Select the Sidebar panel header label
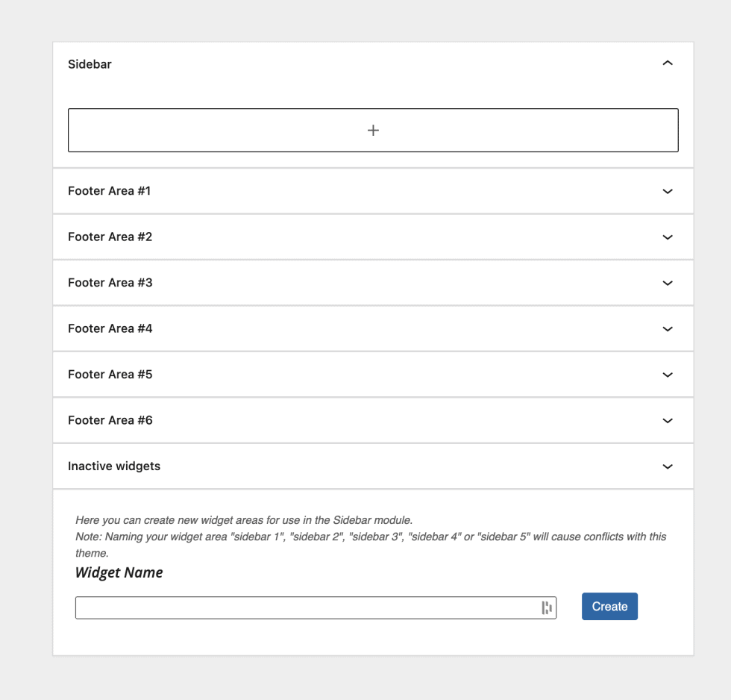 90,64
